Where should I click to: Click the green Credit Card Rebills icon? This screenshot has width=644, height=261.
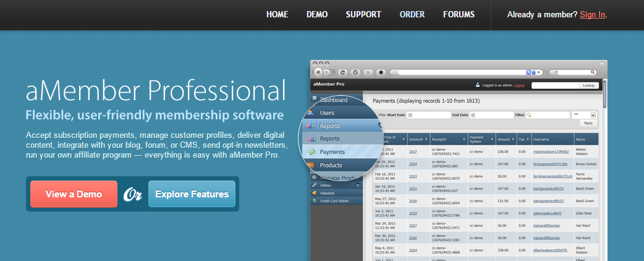coord(314,200)
